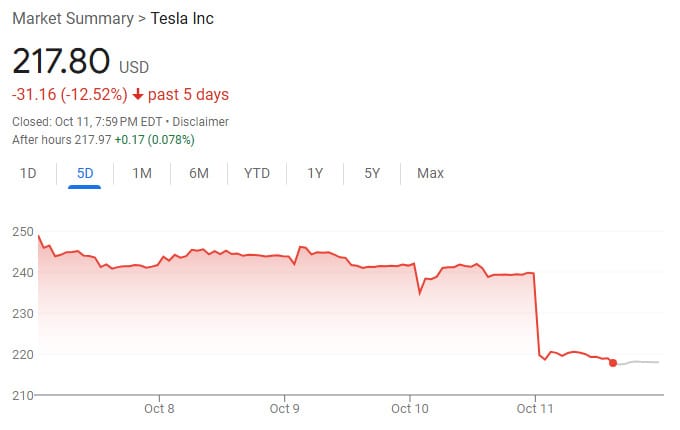Select the 5D time range tab
Viewport: 680px width, 430px height.
85,173
